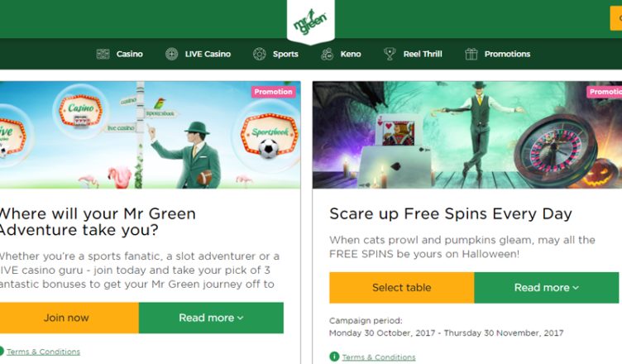The image size is (622, 364).
Task: Click the info icon beside Halloween Terms
Action: pyautogui.click(x=334, y=357)
